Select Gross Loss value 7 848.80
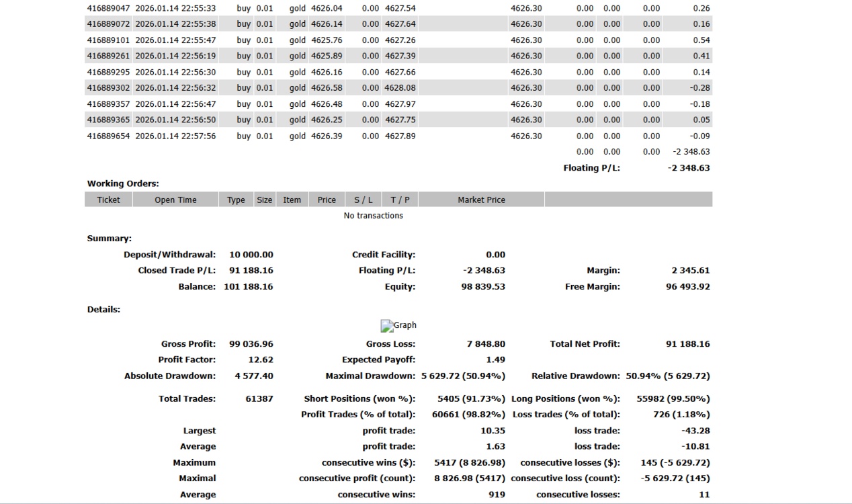 click(x=486, y=344)
